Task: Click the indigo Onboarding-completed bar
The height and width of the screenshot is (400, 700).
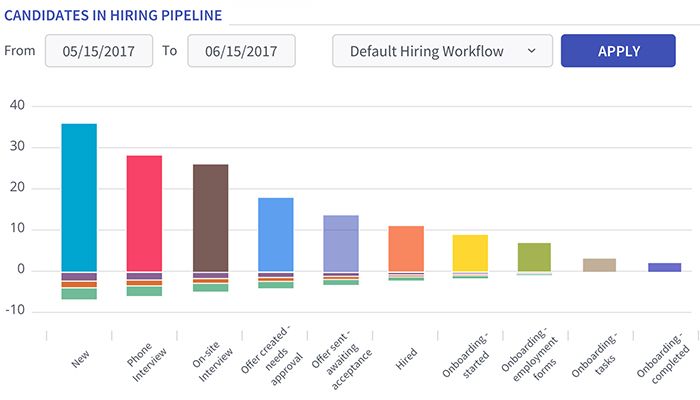Action: tap(664, 267)
